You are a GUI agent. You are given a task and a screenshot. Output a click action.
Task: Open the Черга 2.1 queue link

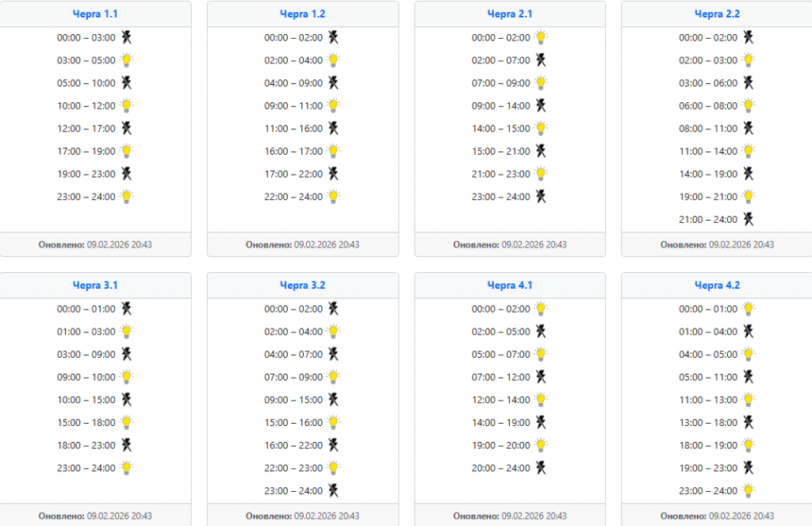[510, 14]
